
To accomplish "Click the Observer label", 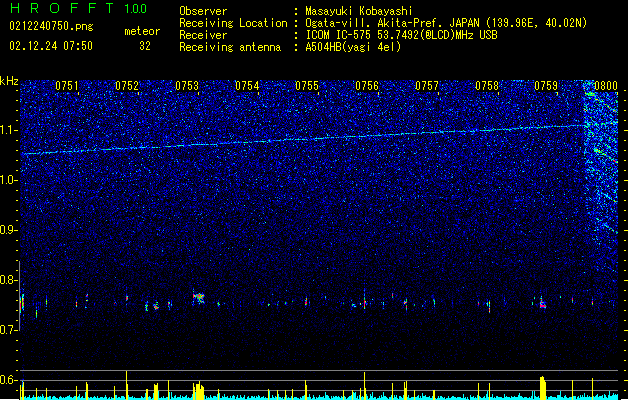I will [203, 11].
